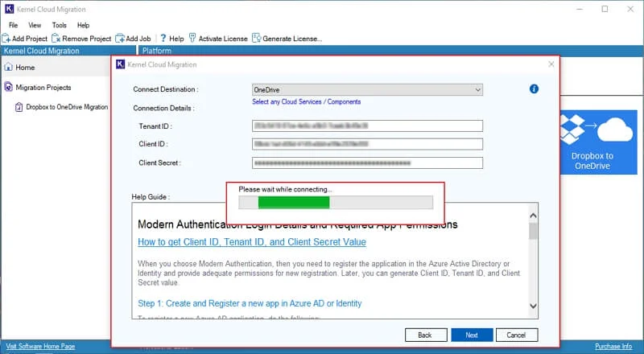This screenshot has height=354, width=644.
Task: Click the Help question mark icon
Action: (x=163, y=38)
